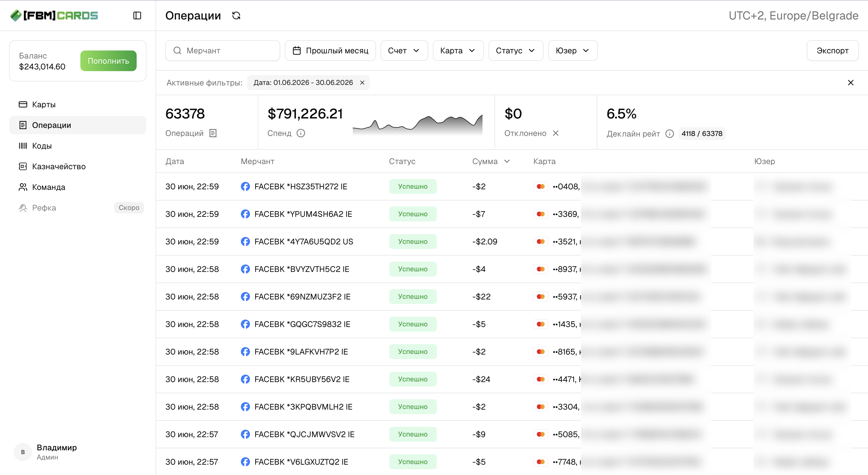Collapse the sidebar panel icon
The image size is (868, 475).
click(137, 15)
